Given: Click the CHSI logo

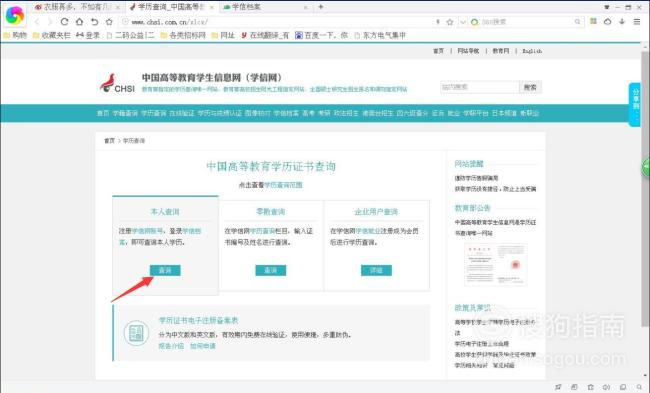Looking at the screenshot, I should coord(117,83).
